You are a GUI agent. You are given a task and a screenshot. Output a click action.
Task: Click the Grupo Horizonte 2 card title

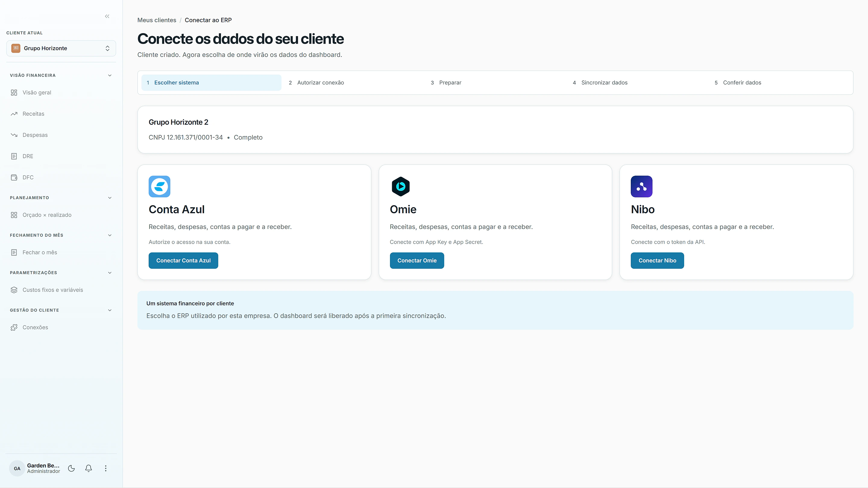pos(178,122)
